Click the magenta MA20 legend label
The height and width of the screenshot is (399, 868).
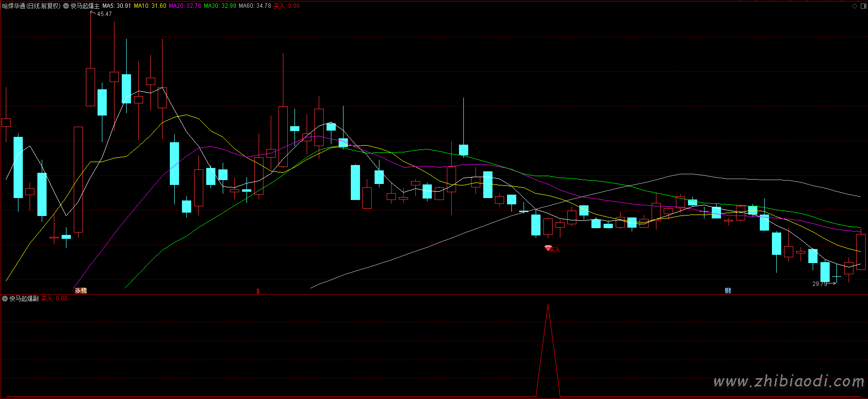pyautogui.click(x=185, y=6)
